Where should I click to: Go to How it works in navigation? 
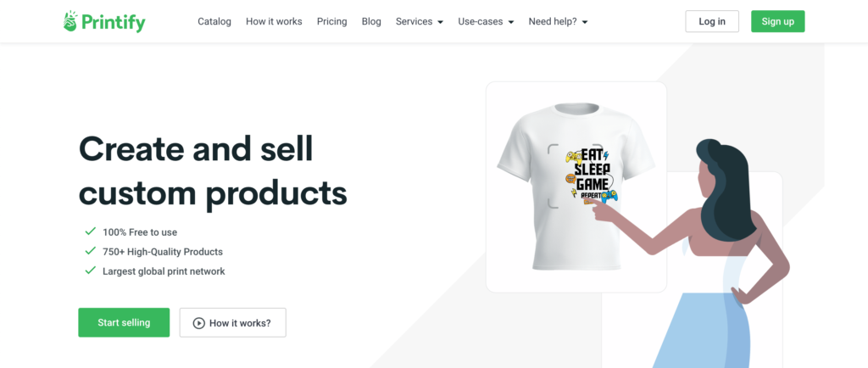coord(274,22)
